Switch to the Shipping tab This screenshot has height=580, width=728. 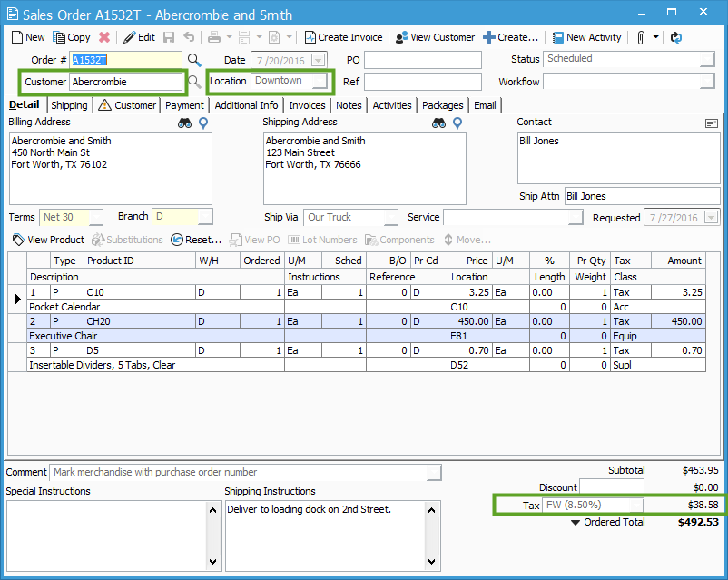tap(69, 105)
